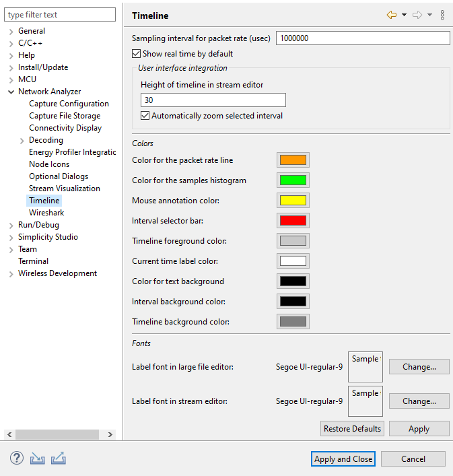Pick color for the packet rate line

(293, 160)
